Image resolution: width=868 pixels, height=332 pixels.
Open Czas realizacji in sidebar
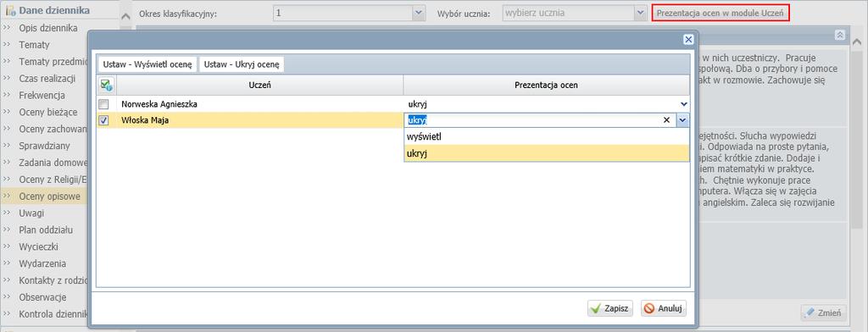(47, 79)
